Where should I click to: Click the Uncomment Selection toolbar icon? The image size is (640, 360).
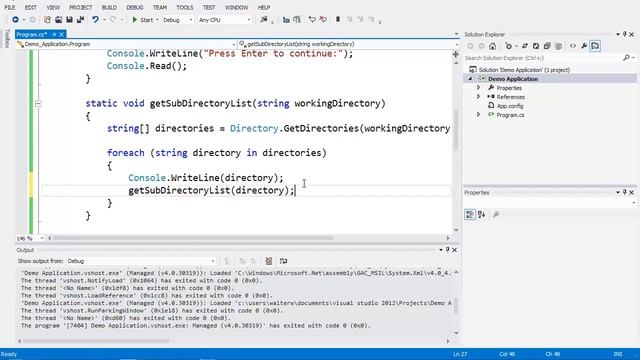323,20
